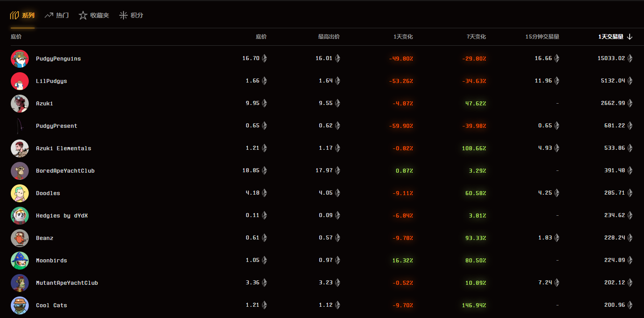Click the ETH icon beside volume 15033.02
The width and height of the screenshot is (644, 318).
630,58
